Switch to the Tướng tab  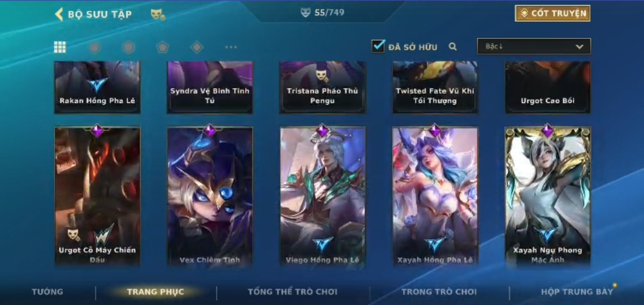pyautogui.click(x=48, y=292)
